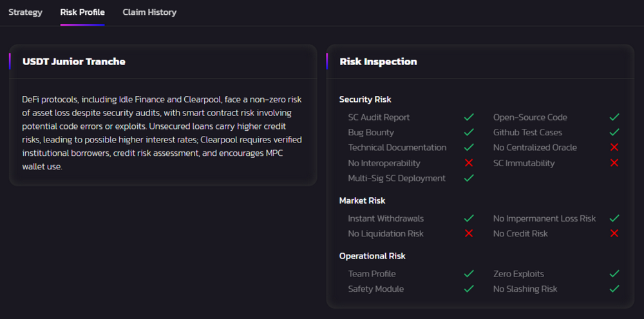Click the green check beside Bug Bounty
This screenshot has width=644, height=319.
click(469, 133)
